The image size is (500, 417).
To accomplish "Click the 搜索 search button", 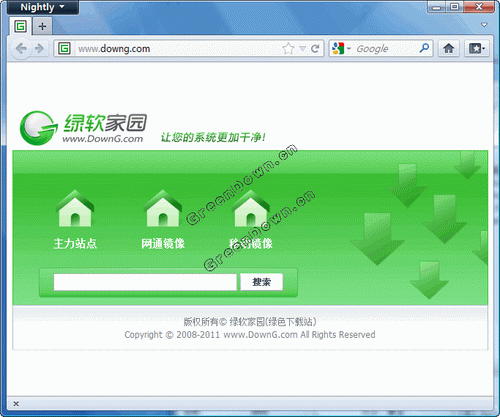I will coord(262,282).
